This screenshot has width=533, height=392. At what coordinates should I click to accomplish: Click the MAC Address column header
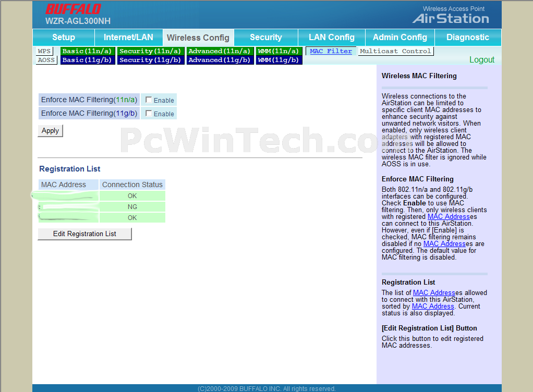pyautogui.click(x=68, y=185)
